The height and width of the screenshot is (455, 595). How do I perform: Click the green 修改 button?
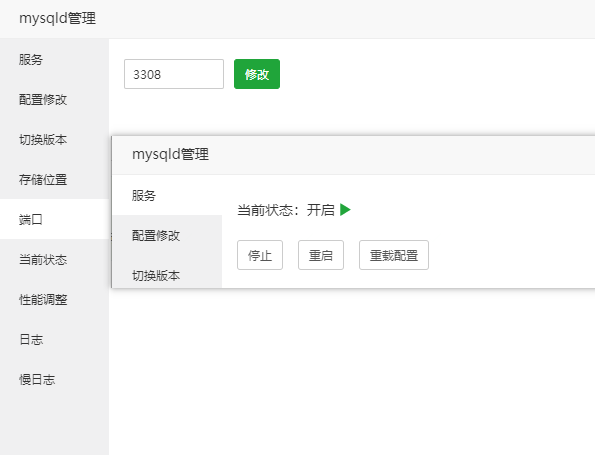point(257,74)
